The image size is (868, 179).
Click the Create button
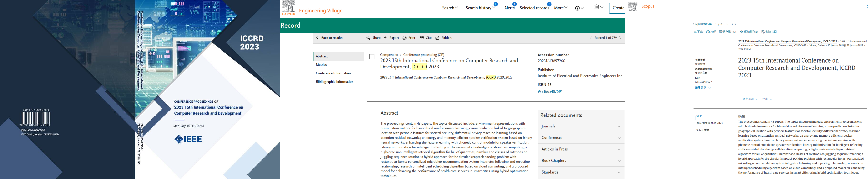pos(618,8)
